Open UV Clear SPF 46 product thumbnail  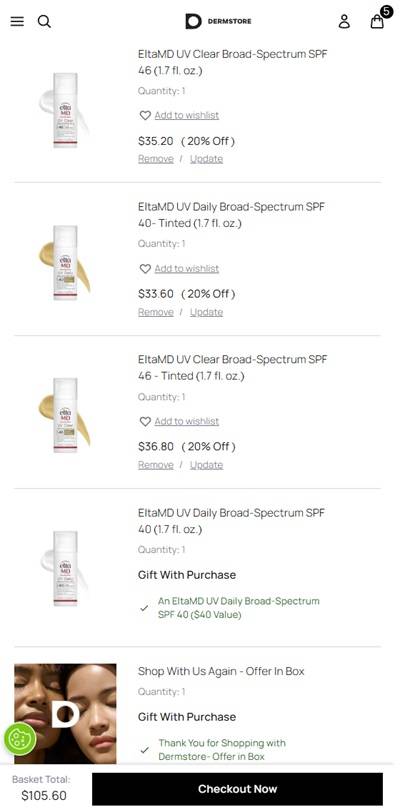click(65, 110)
